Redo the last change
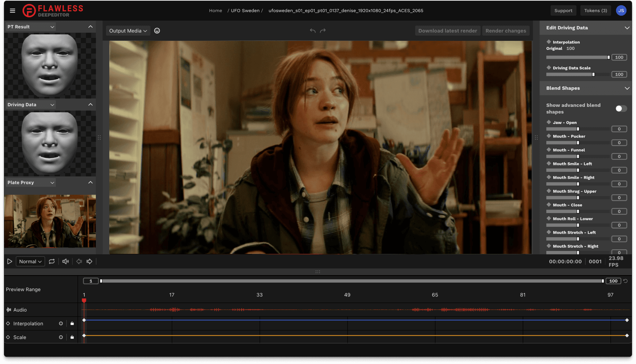Screen dimensions: 636x364 [x=323, y=31]
